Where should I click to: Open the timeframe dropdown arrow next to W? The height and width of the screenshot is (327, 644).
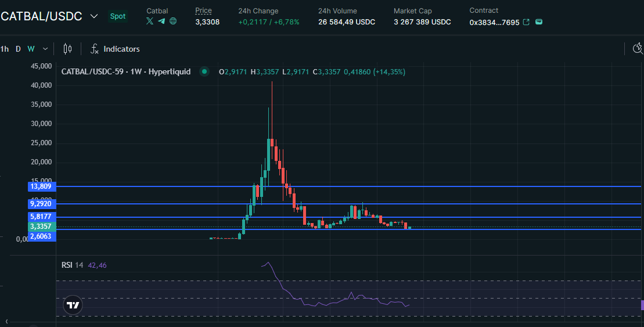(x=45, y=49)
